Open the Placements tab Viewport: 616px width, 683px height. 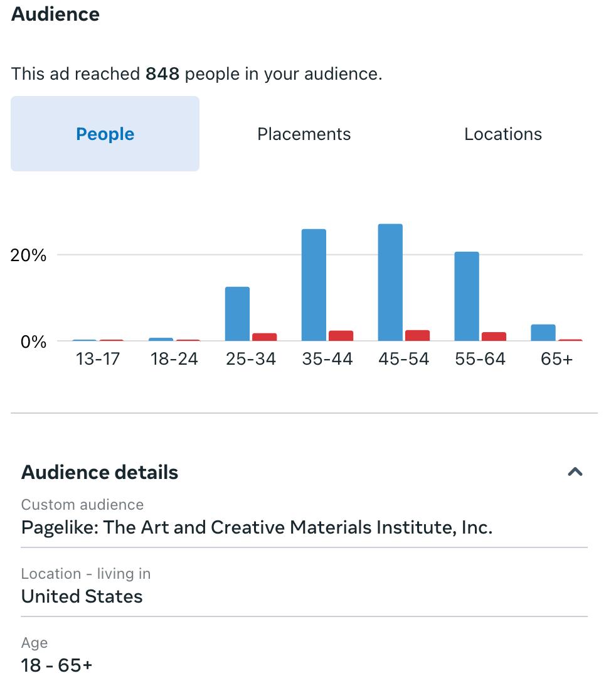304,134
